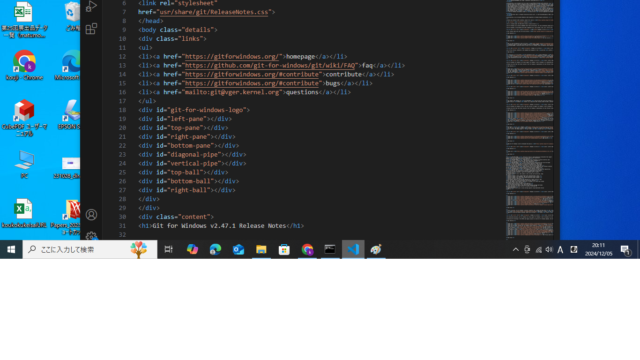
Task: Select the Excel CSV file icon at bottom
Action: (x=24, y=213)
